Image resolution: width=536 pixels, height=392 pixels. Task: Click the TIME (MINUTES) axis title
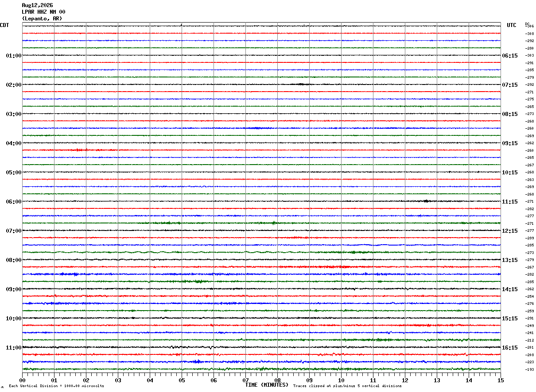267,385
